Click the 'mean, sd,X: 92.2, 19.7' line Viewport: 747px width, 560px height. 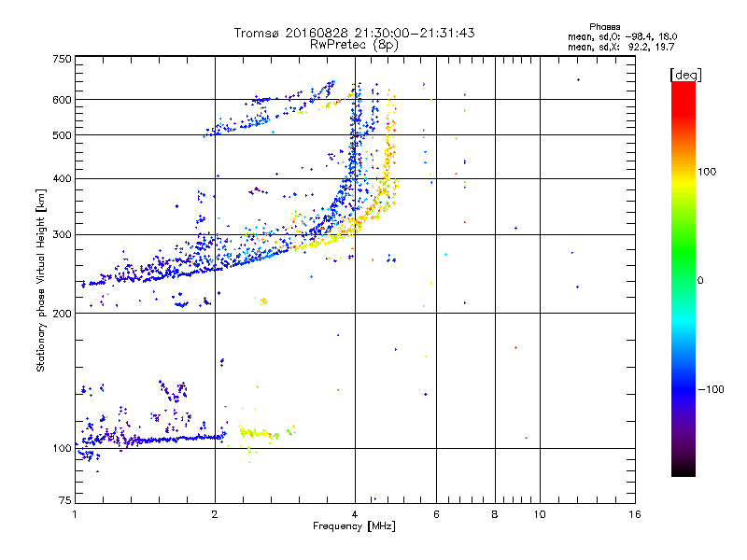(x=621, y=47)
